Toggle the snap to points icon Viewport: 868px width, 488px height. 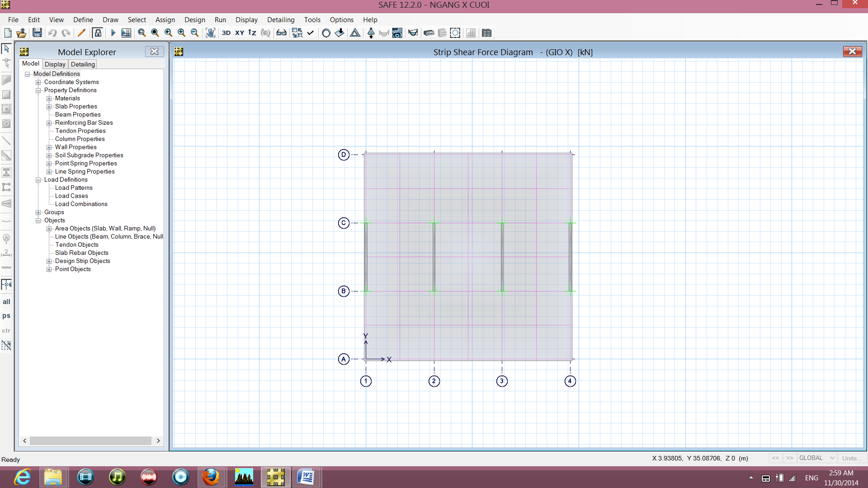click(x=6, y=284)
